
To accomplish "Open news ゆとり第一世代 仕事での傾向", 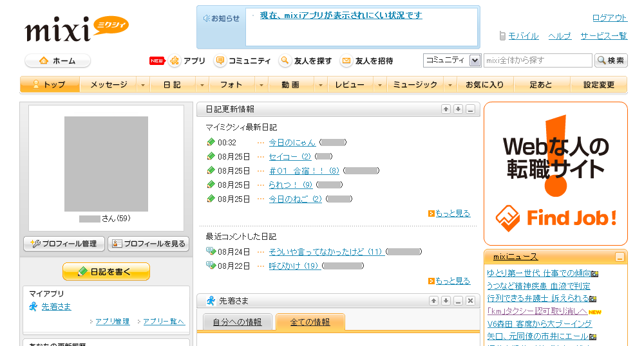I will [x=539, y=273].
